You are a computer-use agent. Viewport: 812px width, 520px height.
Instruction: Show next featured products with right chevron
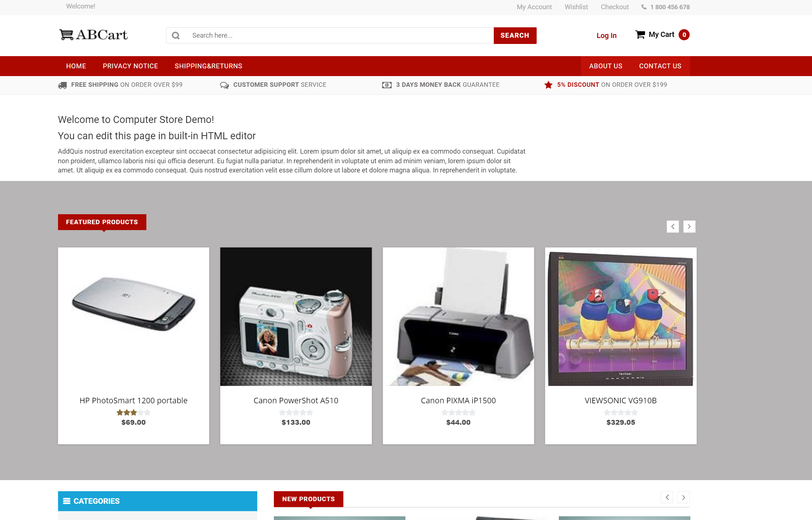point(689,226)
